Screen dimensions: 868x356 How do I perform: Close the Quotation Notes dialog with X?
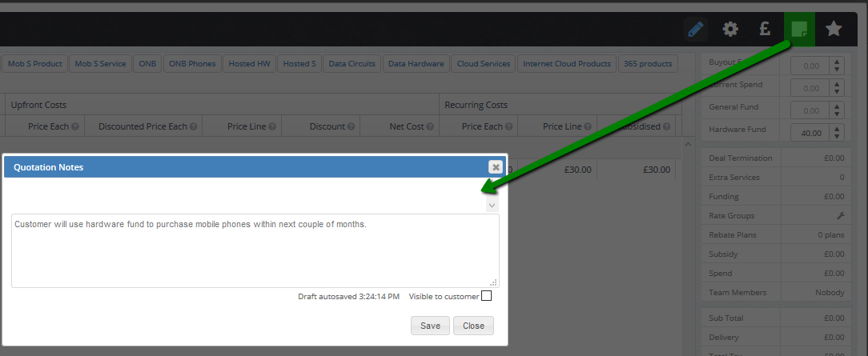(496, 167)
